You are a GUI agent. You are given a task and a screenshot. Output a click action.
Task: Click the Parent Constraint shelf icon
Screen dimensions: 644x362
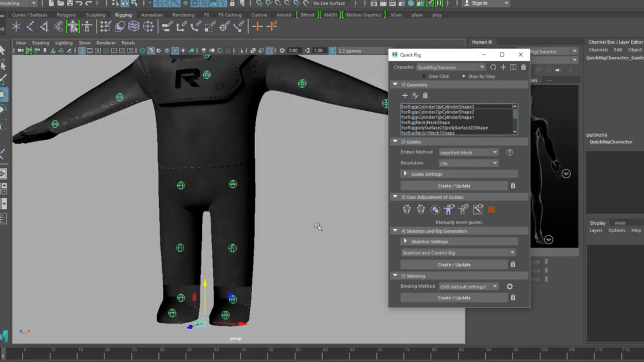[167, 27]
